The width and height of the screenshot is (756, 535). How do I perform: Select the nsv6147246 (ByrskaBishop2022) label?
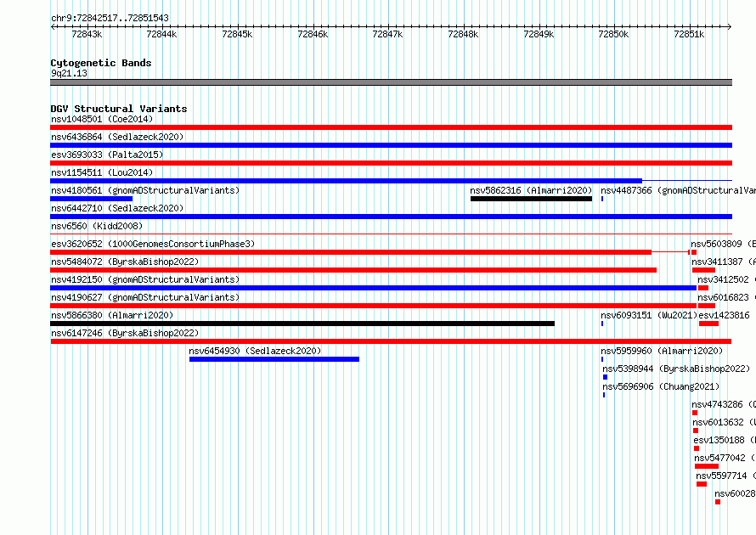[x=125, y=333]
